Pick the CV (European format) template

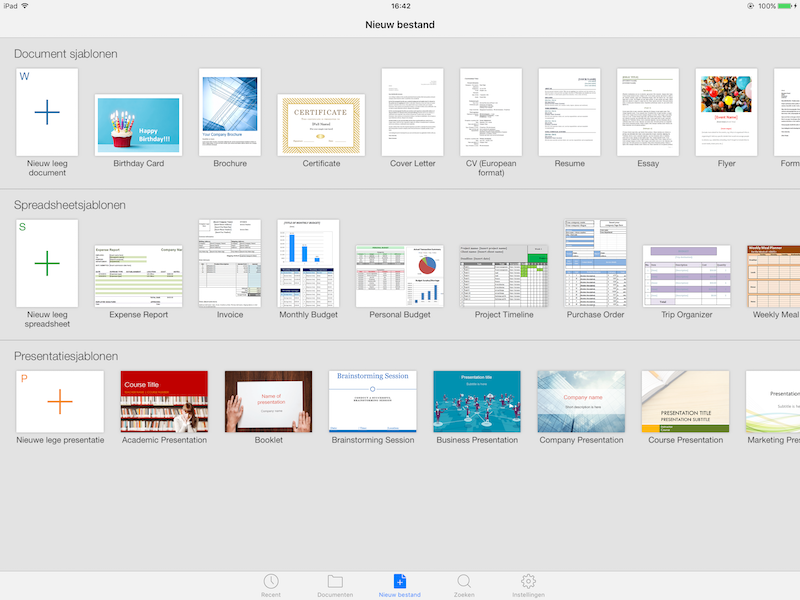point(491,112)
